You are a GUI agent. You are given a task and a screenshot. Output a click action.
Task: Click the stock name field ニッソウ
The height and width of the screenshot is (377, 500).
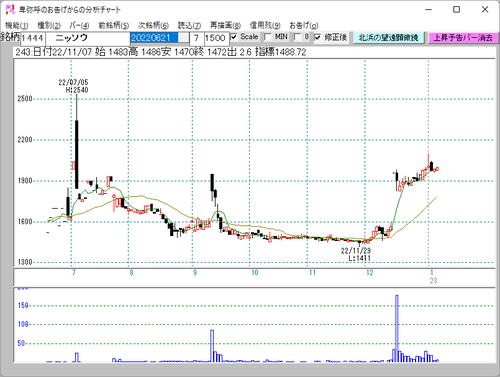pos(87,38)
